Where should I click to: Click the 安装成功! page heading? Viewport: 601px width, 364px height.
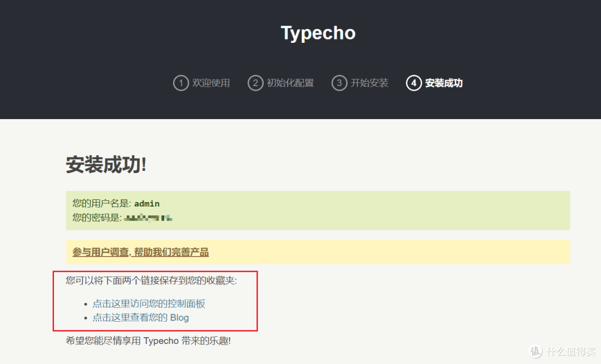point(106,165)
